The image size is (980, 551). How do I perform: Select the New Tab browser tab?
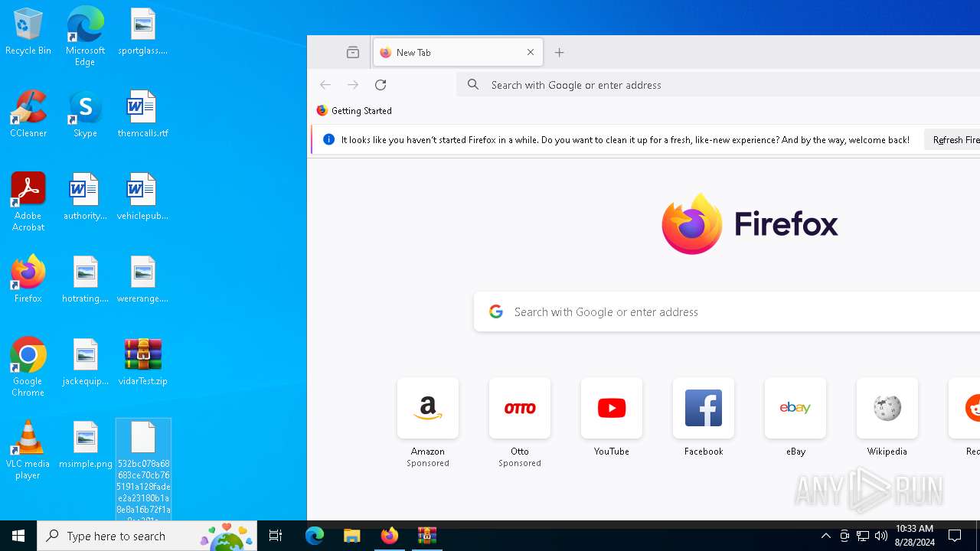tap(458, 53)
